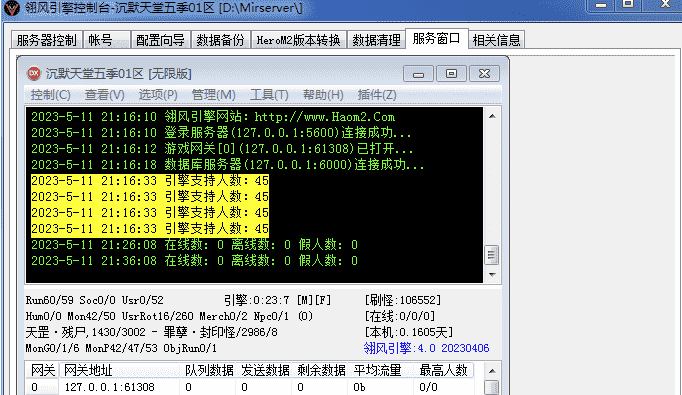Open the 工具(T) menu

(x=269, y=94)
